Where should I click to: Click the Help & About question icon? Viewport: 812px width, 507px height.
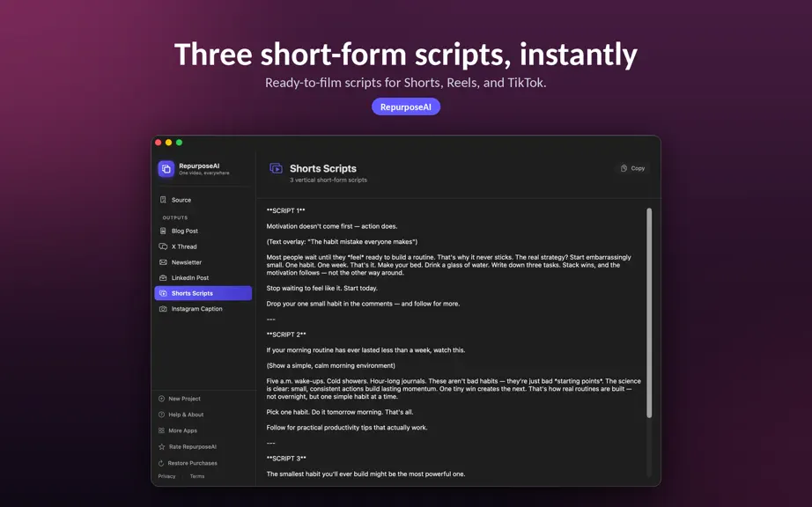click(x=161, y=415)
